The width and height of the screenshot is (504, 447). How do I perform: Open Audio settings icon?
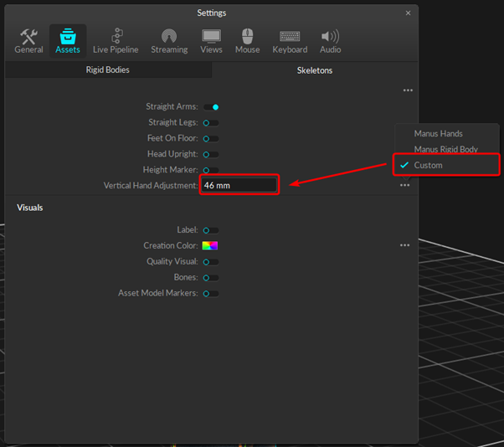[330, 40]
